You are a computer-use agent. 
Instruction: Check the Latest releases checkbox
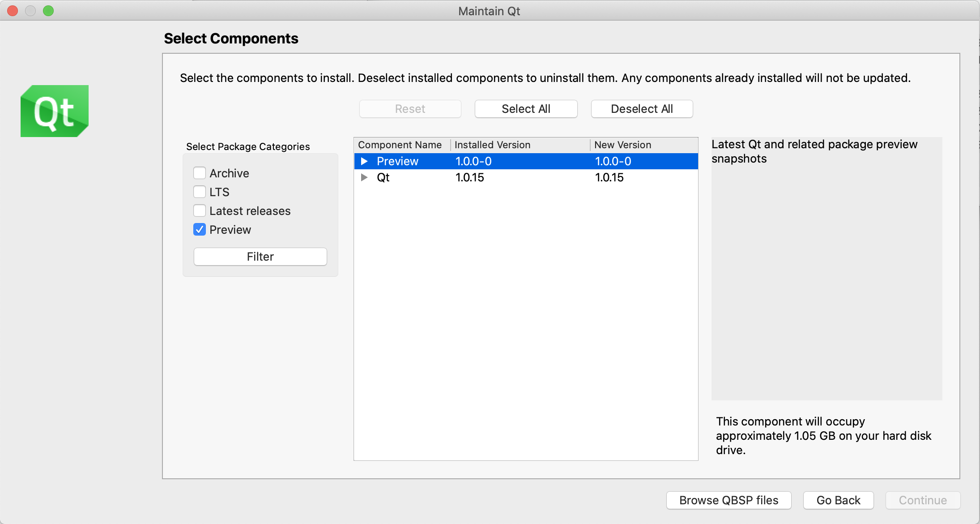point(200,210)
